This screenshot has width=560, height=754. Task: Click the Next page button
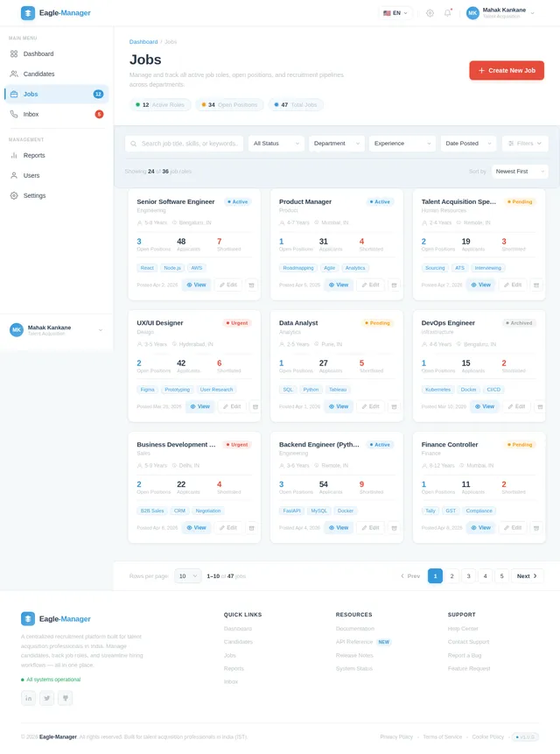(x=528, y=576)
